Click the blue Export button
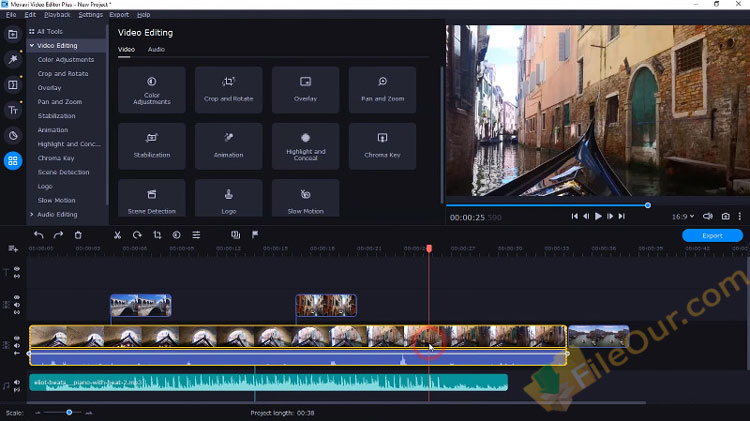This screenshot has height=421, width=750. tap(712, 235)
